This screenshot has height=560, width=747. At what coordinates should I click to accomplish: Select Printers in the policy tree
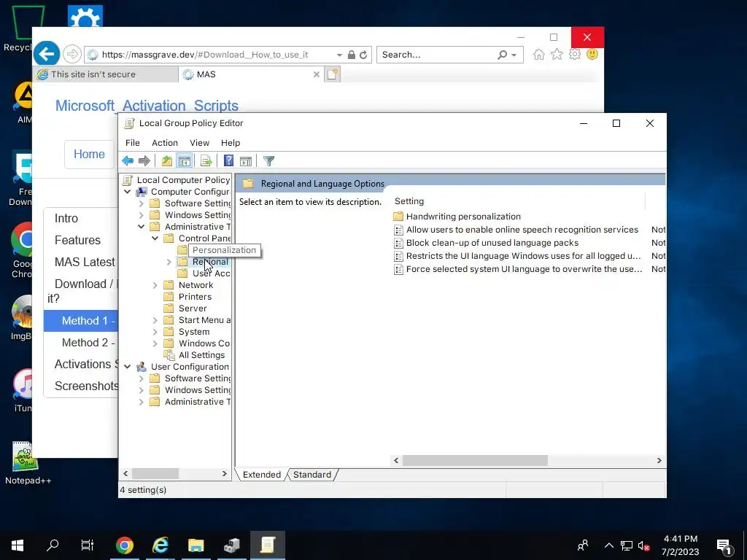click(195, 297)
